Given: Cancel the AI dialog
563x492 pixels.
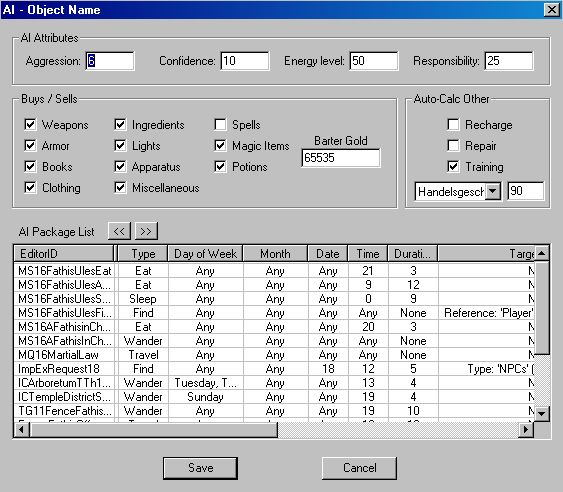Looking at the screenshot, I should (x=359, y=468).
